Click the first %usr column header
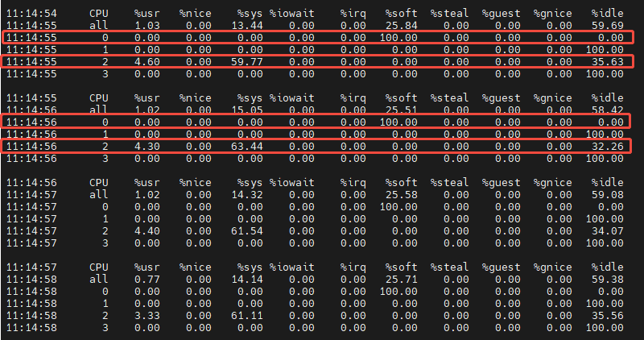 click(x=147, y=14)
